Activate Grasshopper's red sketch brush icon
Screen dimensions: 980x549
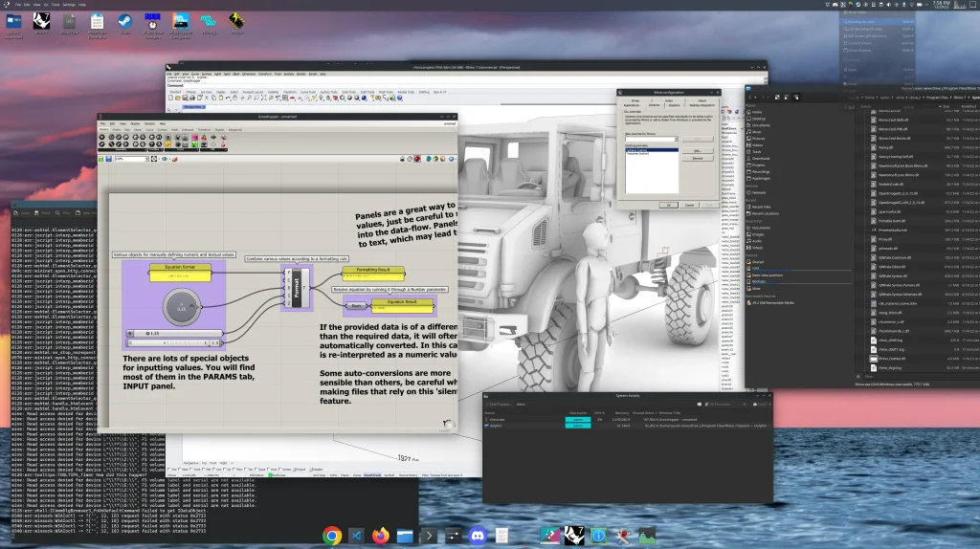[x=175, y=159]
